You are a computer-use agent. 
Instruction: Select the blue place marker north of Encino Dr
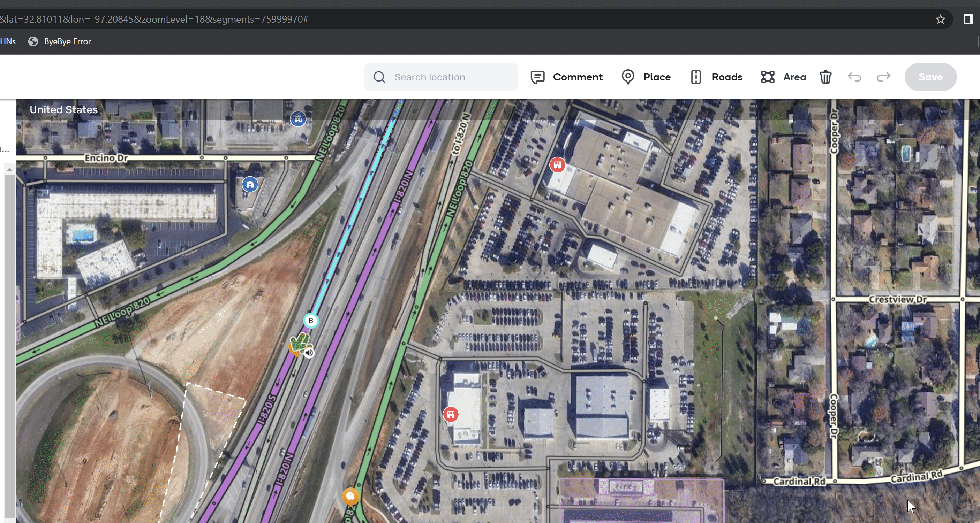click(x=298, y=120)
